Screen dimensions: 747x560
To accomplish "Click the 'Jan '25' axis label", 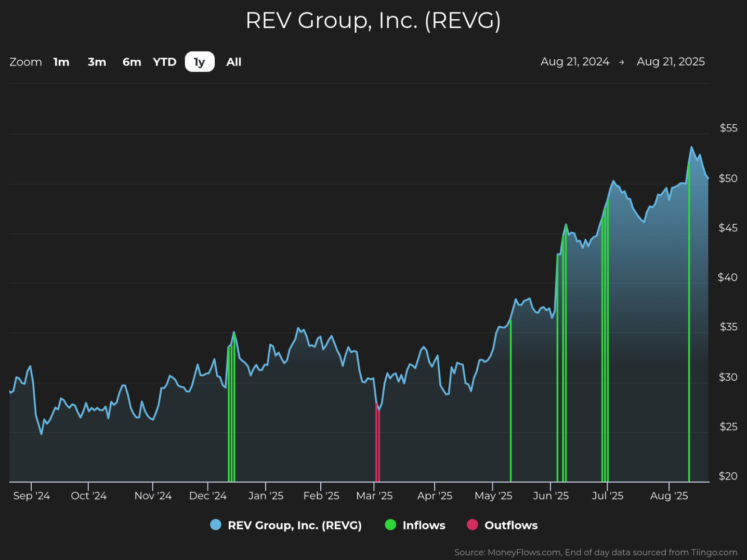I will [x=266, y=496].
